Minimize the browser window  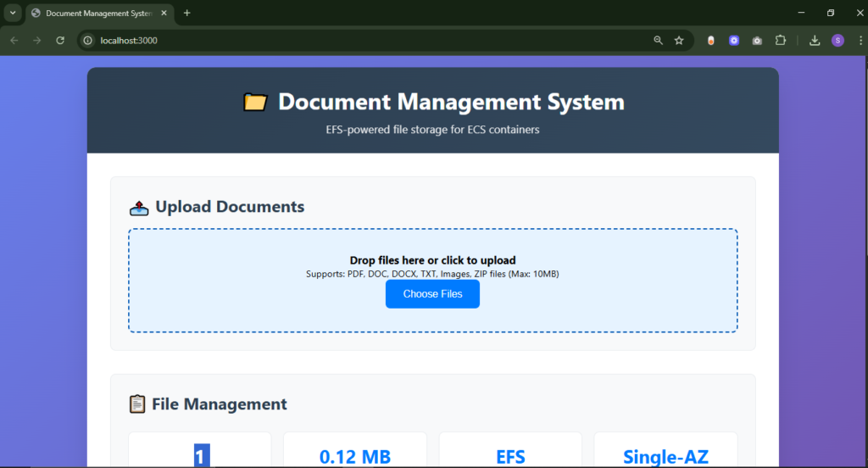(x=801, y=13)
